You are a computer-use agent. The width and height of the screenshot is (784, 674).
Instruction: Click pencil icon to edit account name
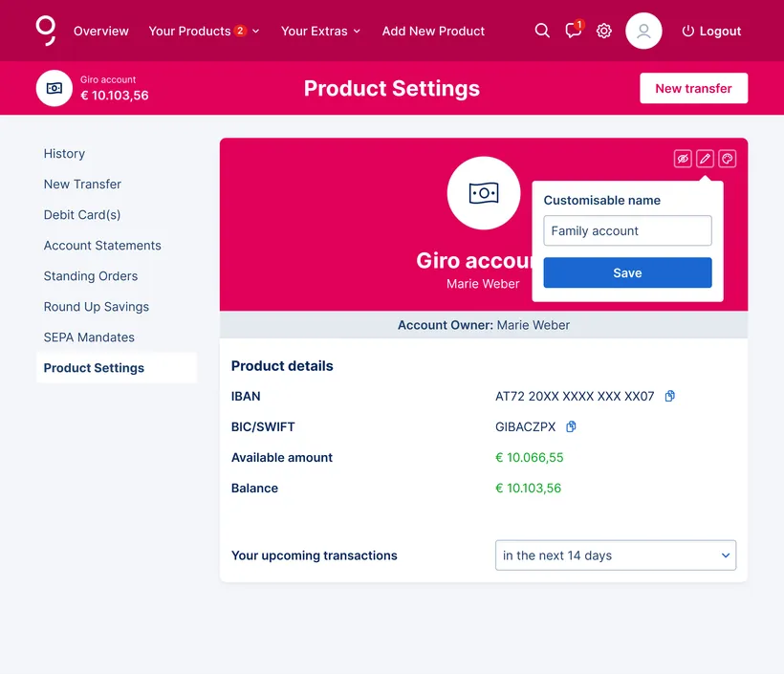pyautogui.click(x=705, y=159)
